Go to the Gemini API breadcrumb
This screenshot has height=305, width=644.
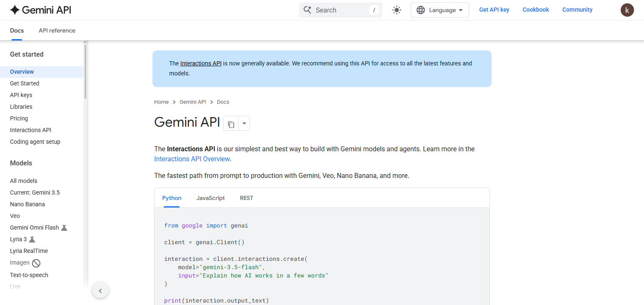click(193, 102)
